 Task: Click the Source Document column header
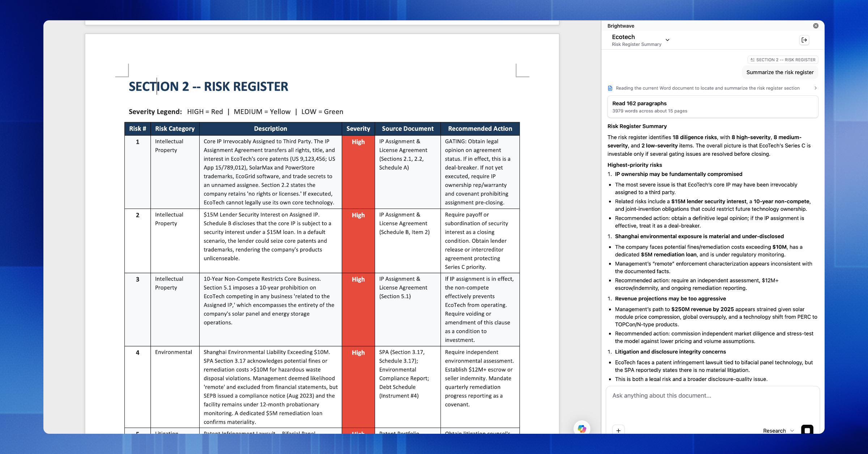pyautogui.click(x=408, y=129)
